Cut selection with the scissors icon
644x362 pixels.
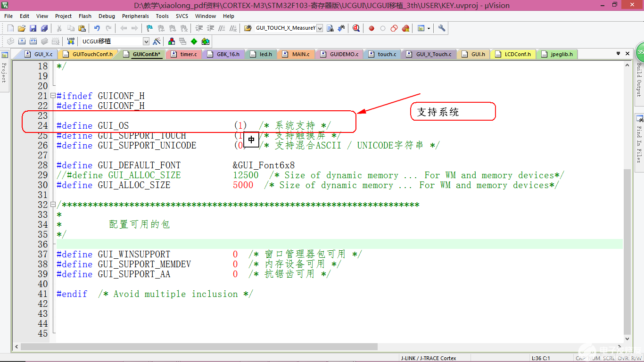coord(60,28)
